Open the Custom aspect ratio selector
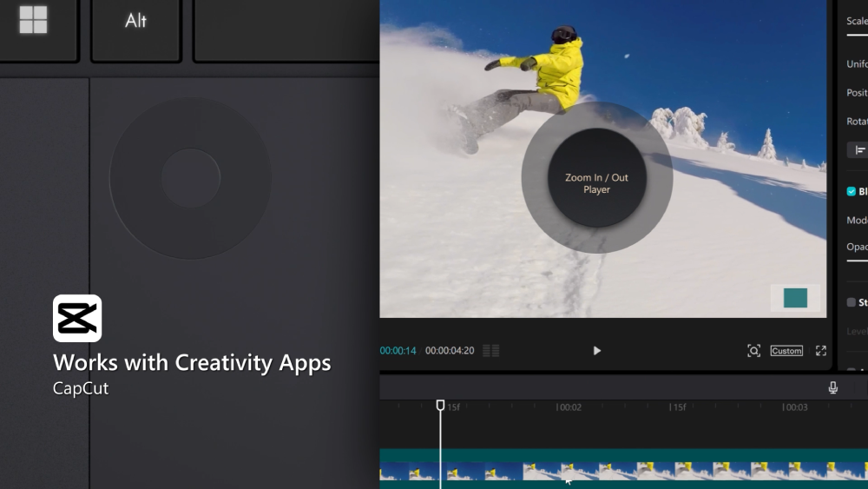Screen dimensions: 868x489 (x=786, y=351)
